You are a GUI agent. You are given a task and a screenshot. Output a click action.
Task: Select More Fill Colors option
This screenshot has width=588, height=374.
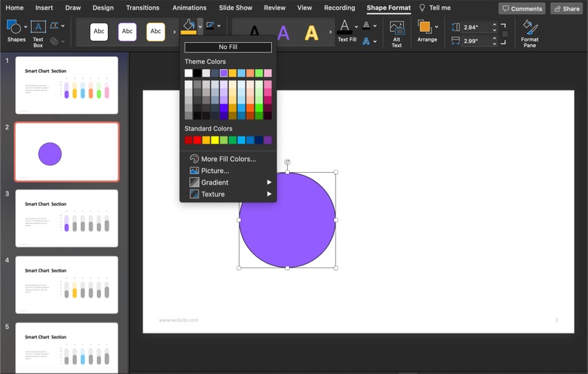(228, 159)
